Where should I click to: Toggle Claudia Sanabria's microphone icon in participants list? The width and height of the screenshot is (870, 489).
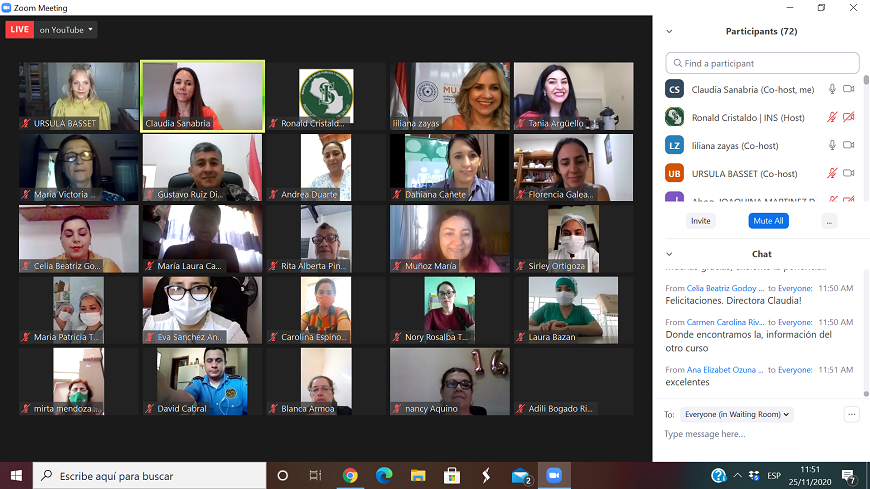(x=832, y=89)
